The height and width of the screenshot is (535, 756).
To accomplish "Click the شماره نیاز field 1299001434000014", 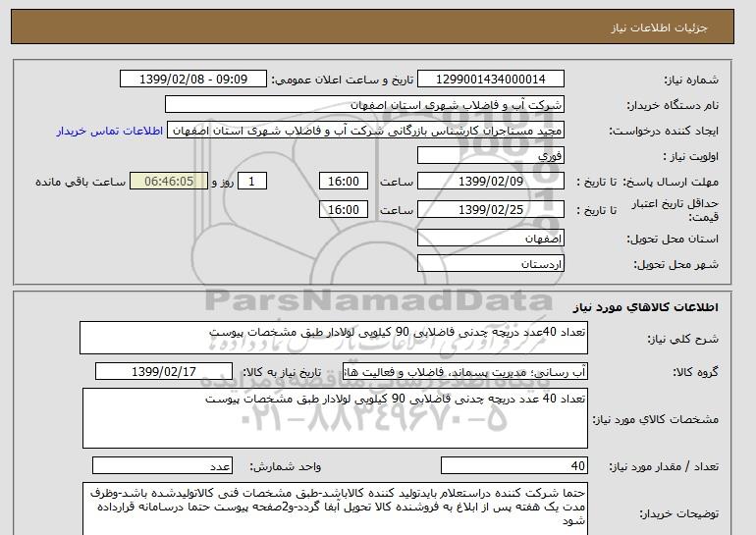I will tap(491, 80).
